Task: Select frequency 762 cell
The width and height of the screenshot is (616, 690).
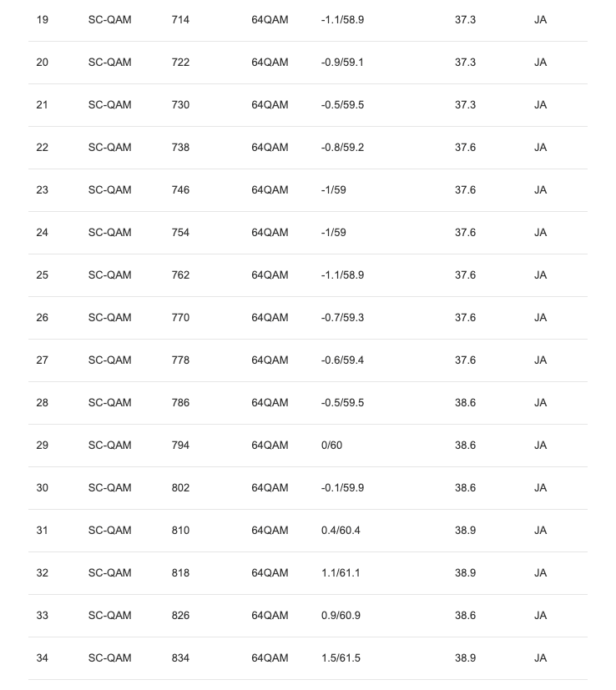Action: [x=180, y=275]
